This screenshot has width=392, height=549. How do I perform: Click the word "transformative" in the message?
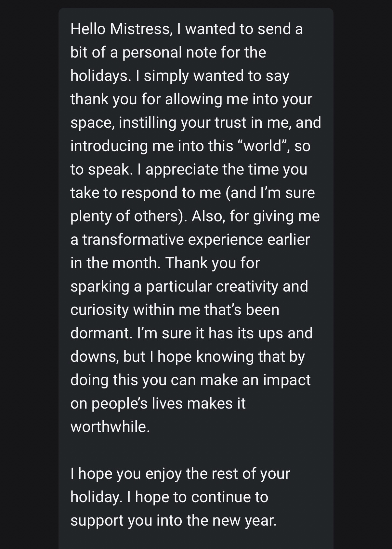pos(133,240)
